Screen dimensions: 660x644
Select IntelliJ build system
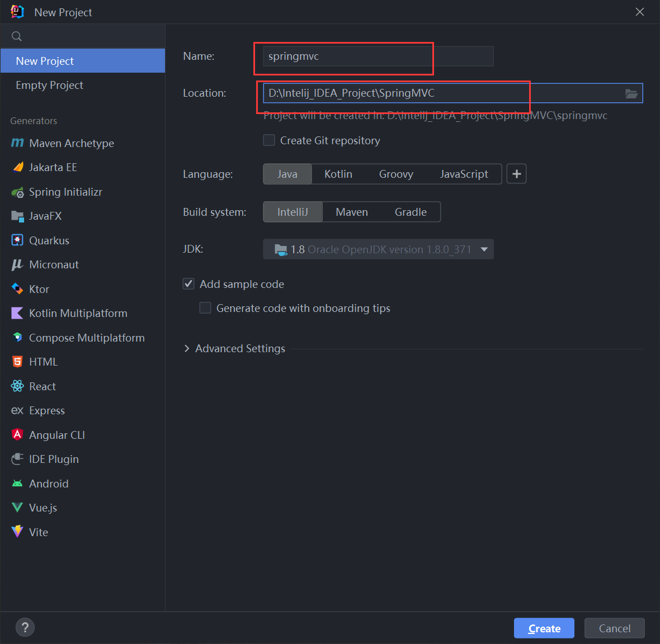tap(293, 211)
